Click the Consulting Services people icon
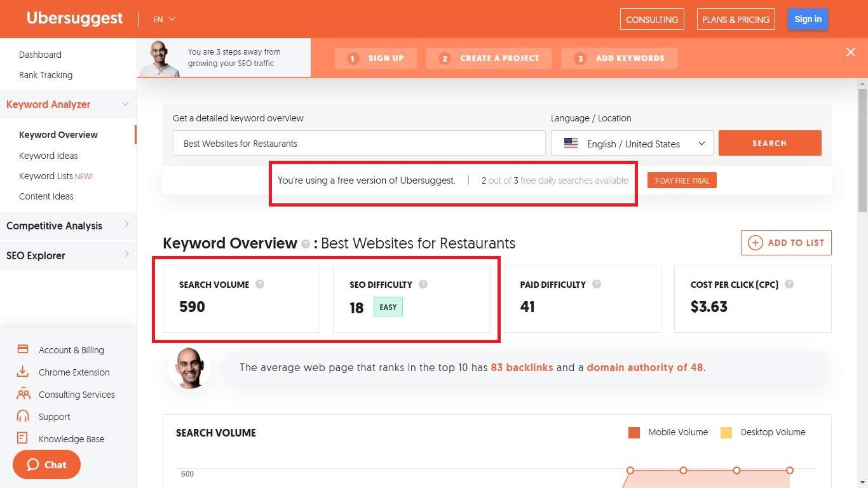868x488 pixels. point(23,394)
